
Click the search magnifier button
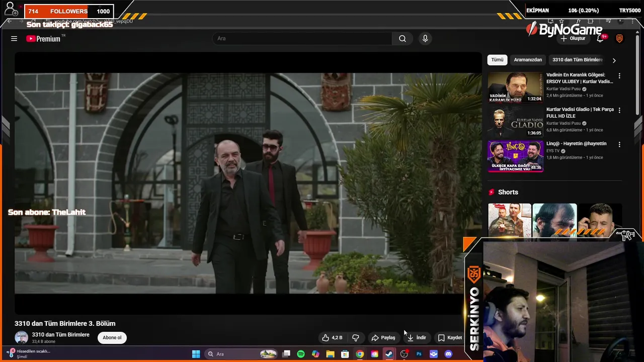pyautogui.click(x=403, y=39)
